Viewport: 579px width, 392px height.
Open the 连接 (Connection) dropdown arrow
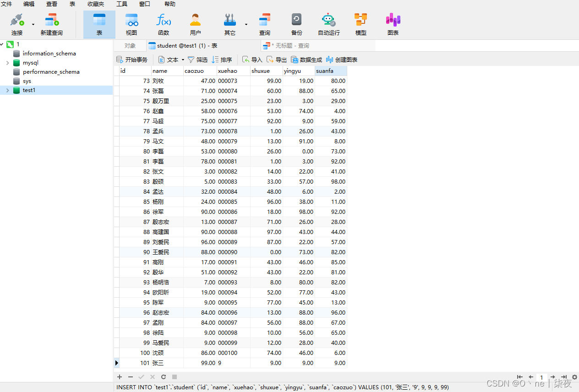tap(32, 25)
